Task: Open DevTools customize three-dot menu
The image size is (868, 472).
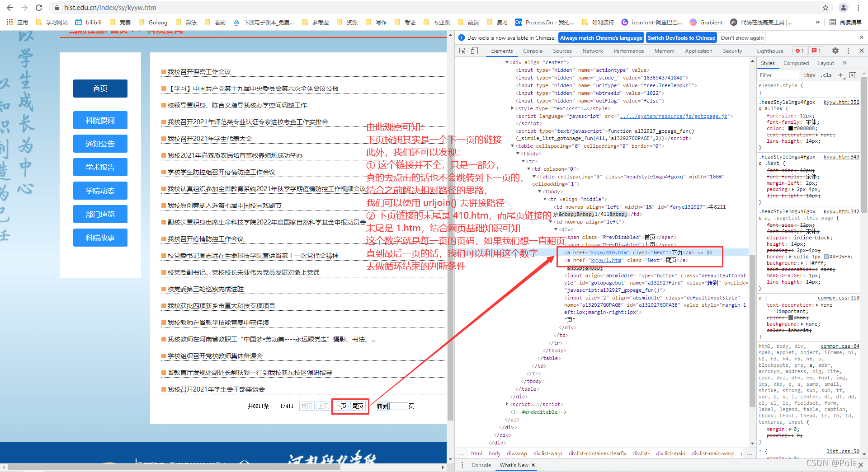Action: click(x=848, y=51)
